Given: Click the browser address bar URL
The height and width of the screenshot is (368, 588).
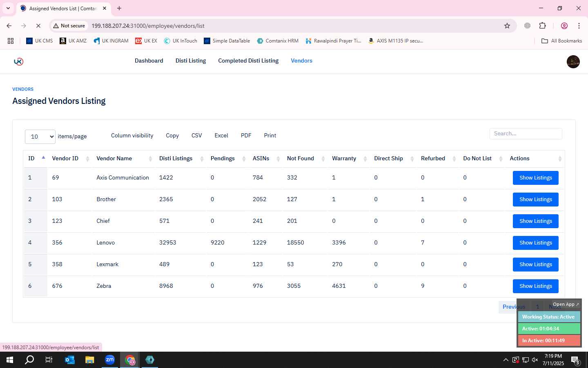Looking at the screenshot, I should coord(148,26).
